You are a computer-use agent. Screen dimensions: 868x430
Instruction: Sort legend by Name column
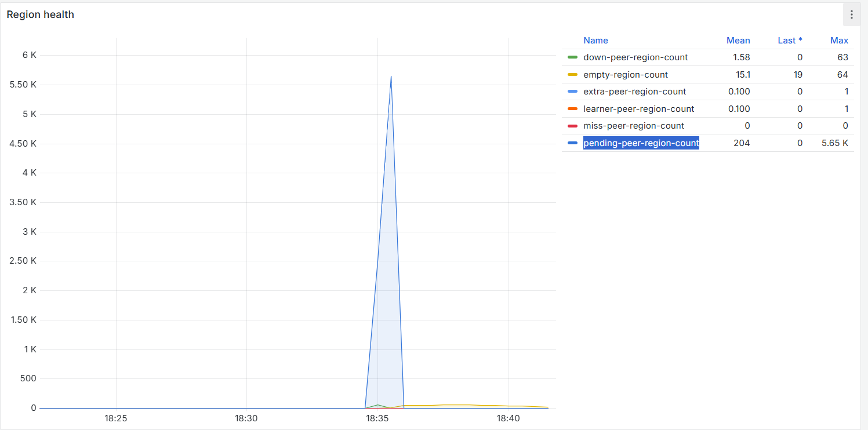click(x=595, y=41)
